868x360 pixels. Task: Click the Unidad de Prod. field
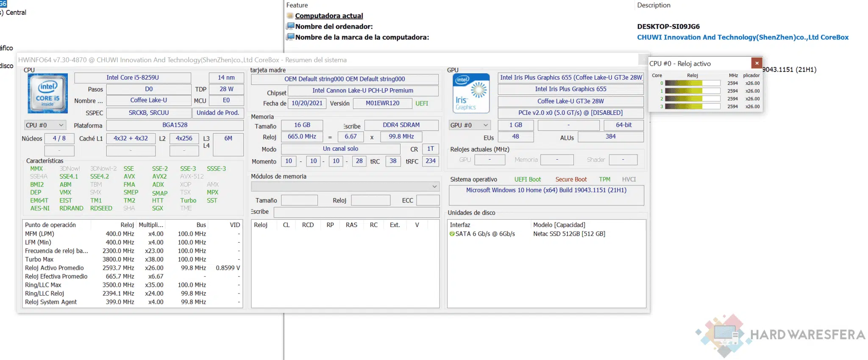[x=218, y=113]
